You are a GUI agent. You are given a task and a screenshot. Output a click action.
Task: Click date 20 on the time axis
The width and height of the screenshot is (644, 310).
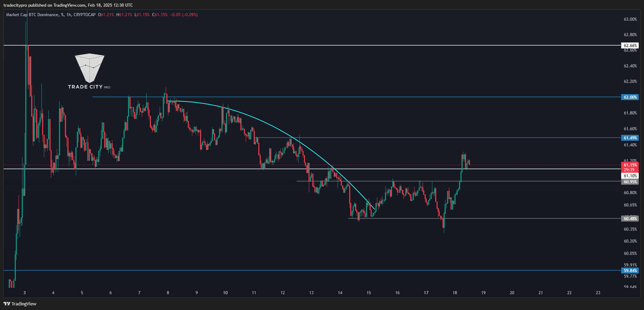pyautogui.click(x=512, y=293)
